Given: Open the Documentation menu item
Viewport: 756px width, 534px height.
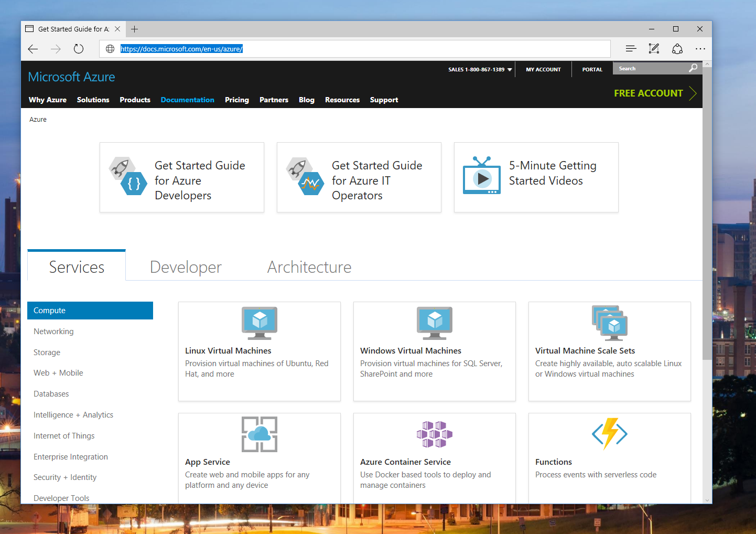Looking at the screenshot, I should (188, 100).
